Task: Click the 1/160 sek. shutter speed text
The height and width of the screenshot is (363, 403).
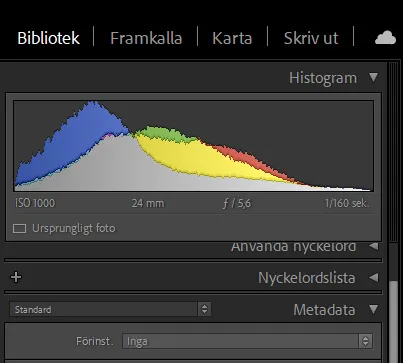Action: point(347,203)
